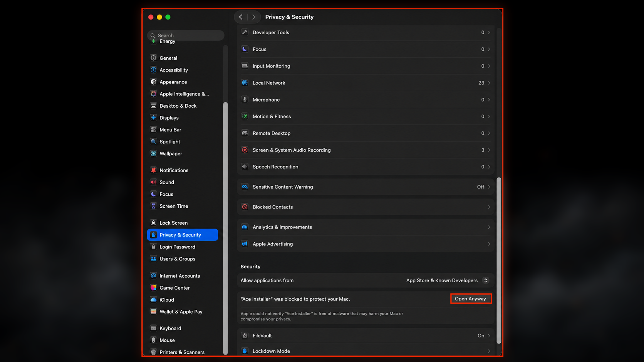Select the Appearance icon in the sidebar
This screenshot has height=362, width=644.
click(153, 82)
